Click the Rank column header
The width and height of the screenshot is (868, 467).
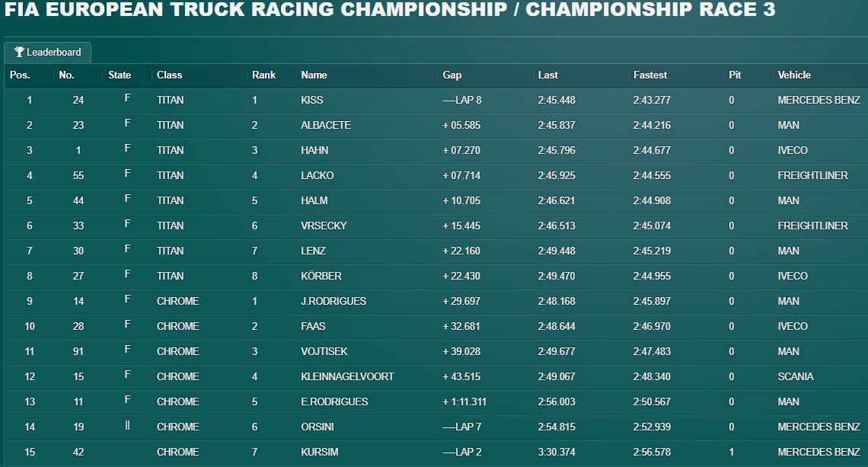263,75
